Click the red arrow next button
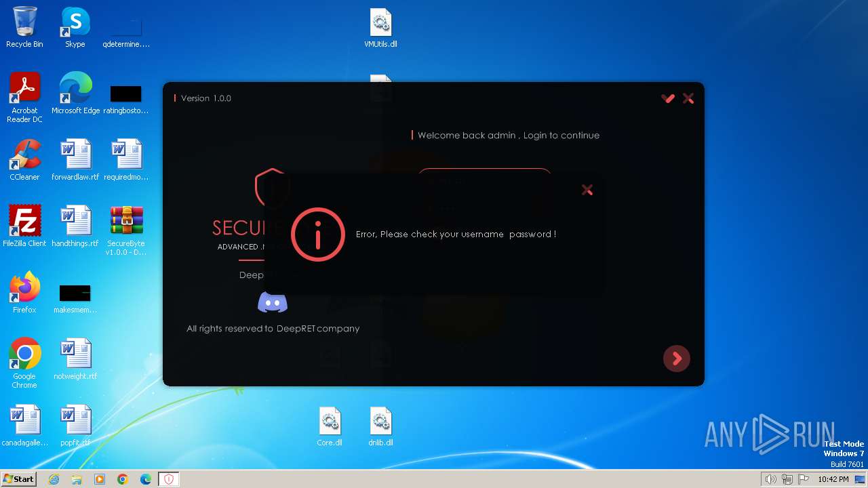The width and height of the screenshot is (868, 488). pyautogui.click(x=677, y=359)
